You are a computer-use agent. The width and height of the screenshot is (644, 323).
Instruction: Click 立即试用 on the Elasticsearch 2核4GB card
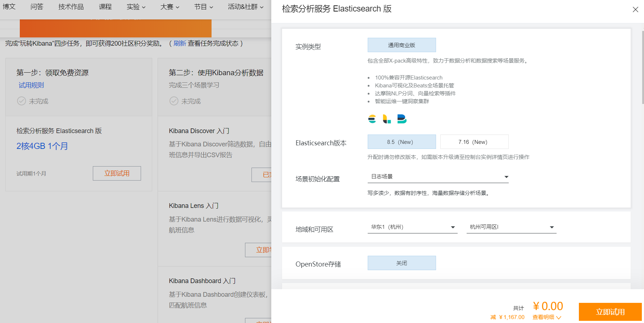click(117, 173)
